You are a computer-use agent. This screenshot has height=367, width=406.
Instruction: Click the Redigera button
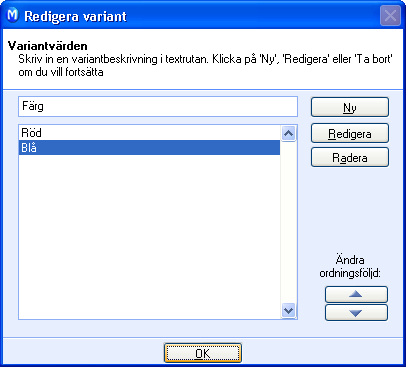(x=350, y=133)
